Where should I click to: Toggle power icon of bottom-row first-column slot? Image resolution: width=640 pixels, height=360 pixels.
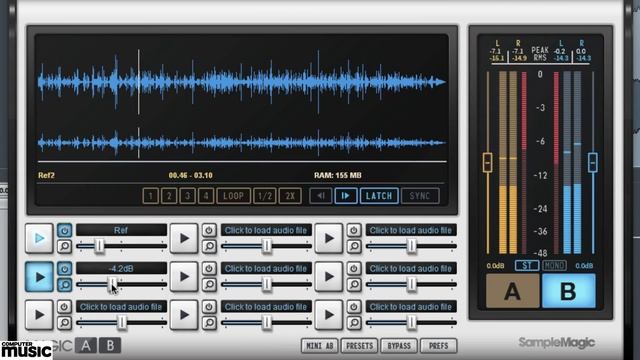(64, 307)
